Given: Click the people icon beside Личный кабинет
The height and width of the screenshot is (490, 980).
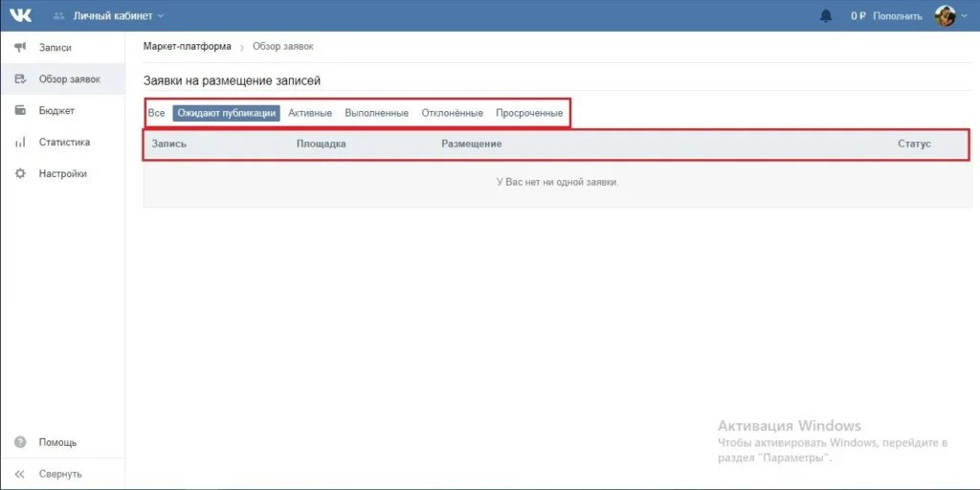Looking at the screenshot, I should pos(59,15).
